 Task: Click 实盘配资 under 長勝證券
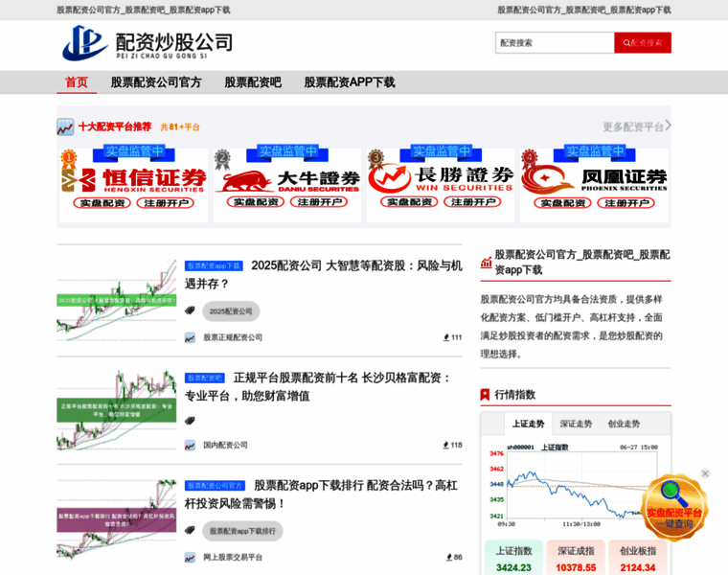tap(409, 202)
